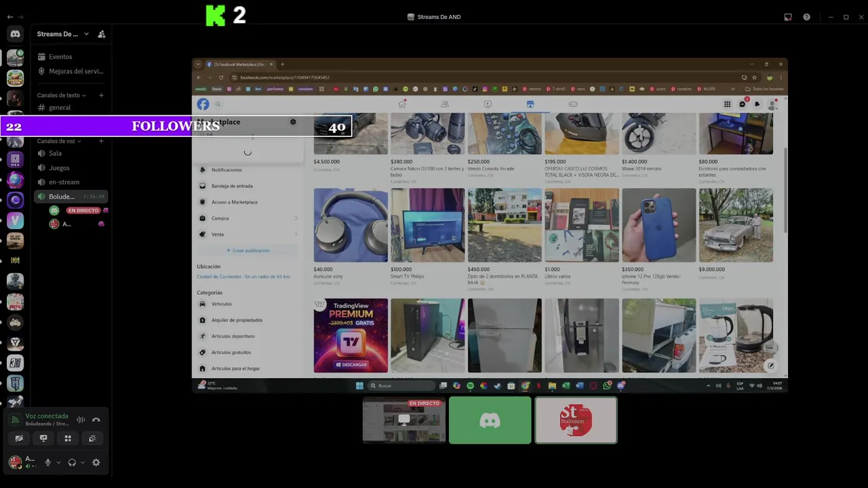Screen dimensions: 868x488
Task: In the stream, open browser tab search dropdown
Action: click(x=198, y=64)
